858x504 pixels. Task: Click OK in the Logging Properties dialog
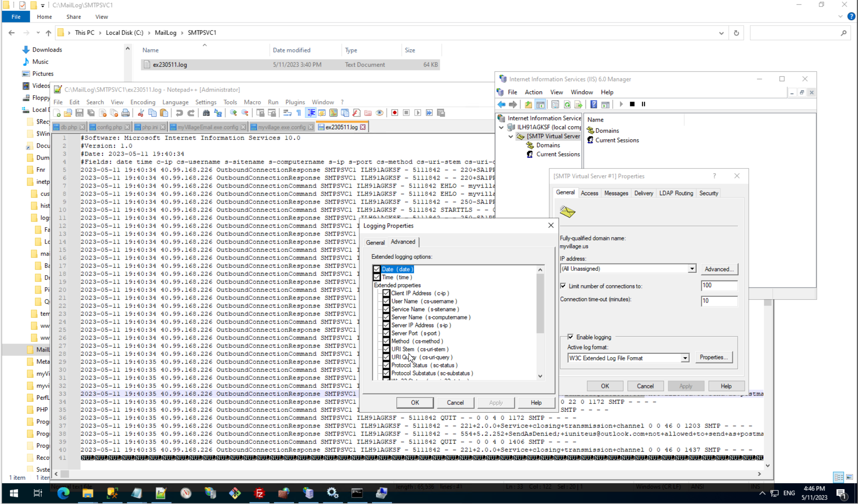tap(415, 403)
